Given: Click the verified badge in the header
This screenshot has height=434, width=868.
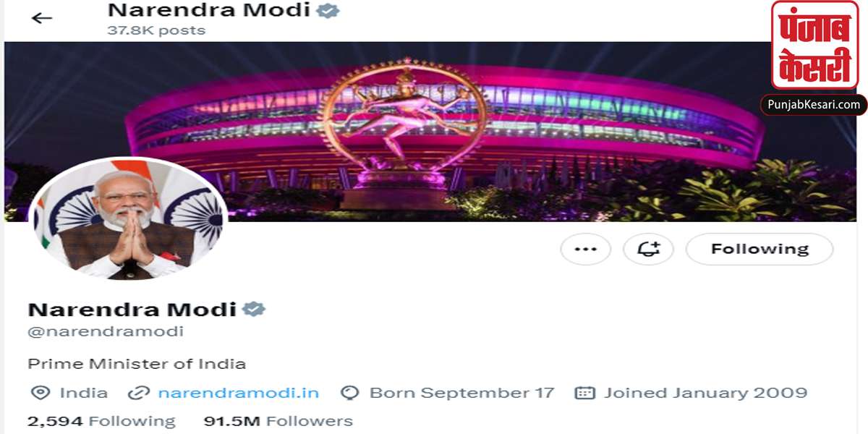Looking at the screenshot, I should tap(328, 11).
